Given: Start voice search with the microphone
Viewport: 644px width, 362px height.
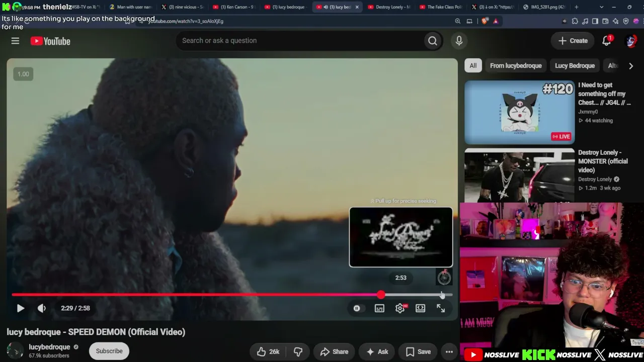Looking at the screenshot, I should tap(459, 41).
